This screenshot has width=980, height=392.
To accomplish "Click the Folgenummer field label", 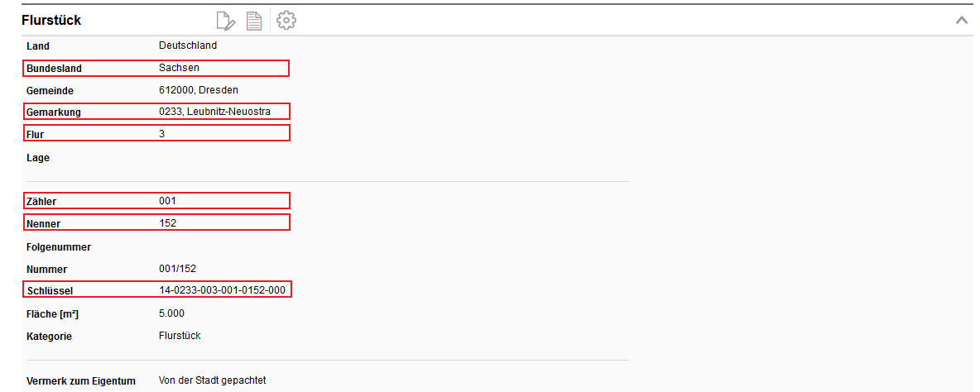I will pyautogui.click(x=59, y=246).
